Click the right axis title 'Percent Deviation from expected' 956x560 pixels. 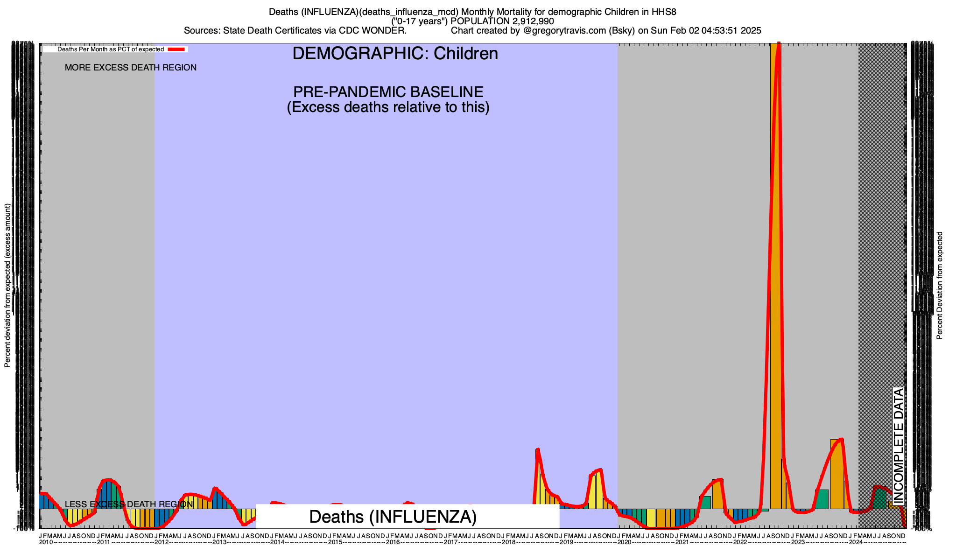[940, 286]
